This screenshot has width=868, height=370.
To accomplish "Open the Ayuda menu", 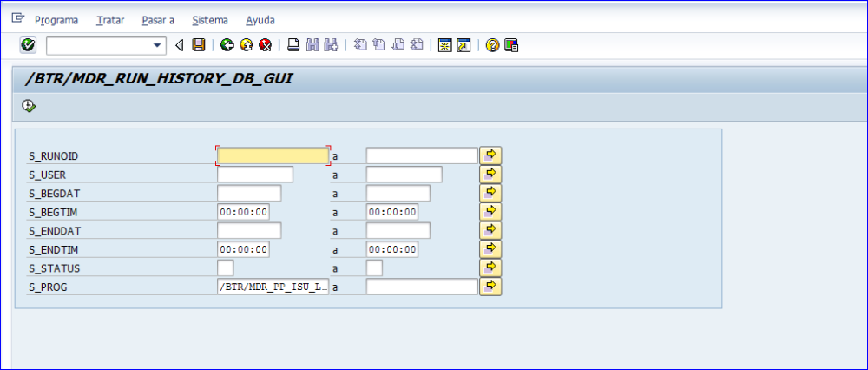I will [x=260, y=21].
